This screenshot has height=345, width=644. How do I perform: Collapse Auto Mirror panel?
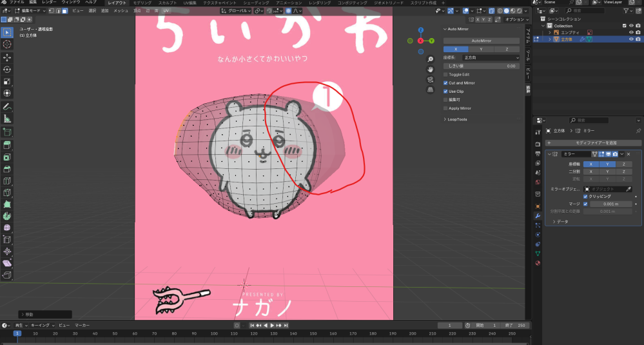click(x=445, y=29)
